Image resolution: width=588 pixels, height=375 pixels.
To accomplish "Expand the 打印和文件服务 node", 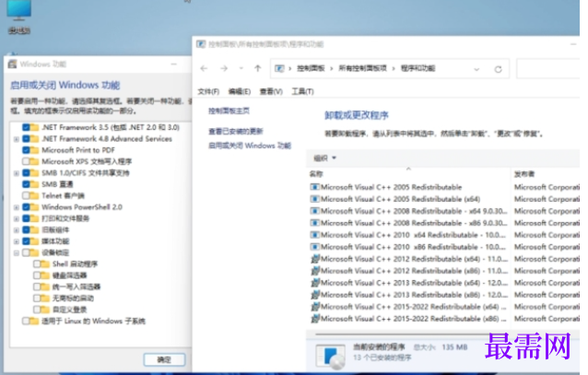I will (16, 218).
